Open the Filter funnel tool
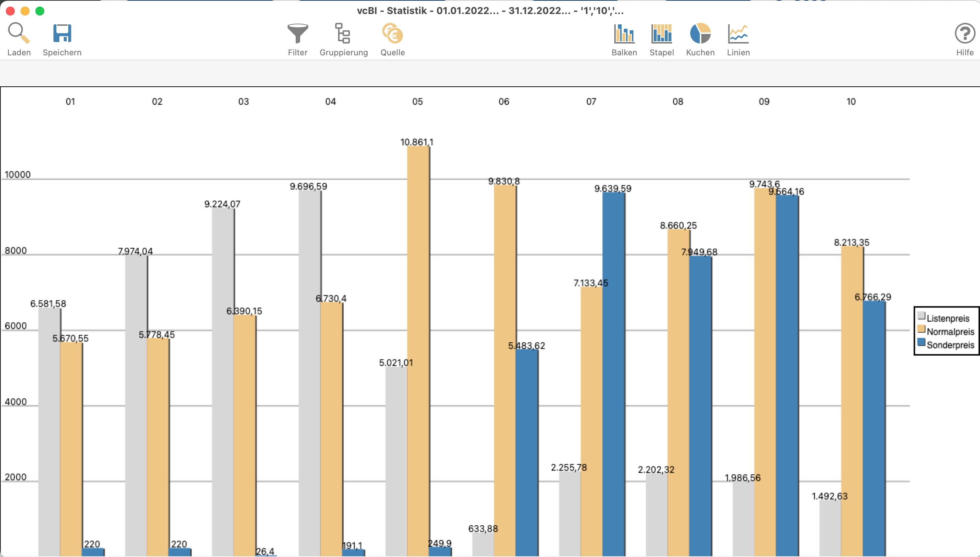This screenshot has width=980, height=557. 298,34
